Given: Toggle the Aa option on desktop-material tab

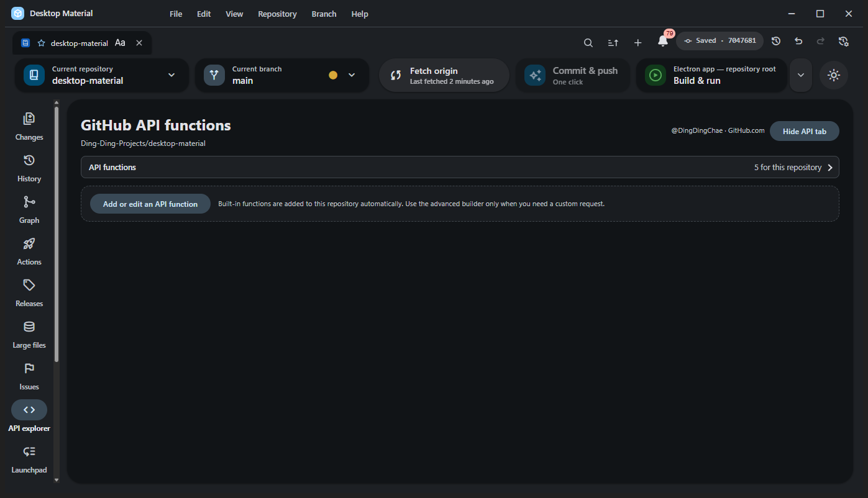Looking at the screenshot, I should pyautogui.click(x=120, y=43).
